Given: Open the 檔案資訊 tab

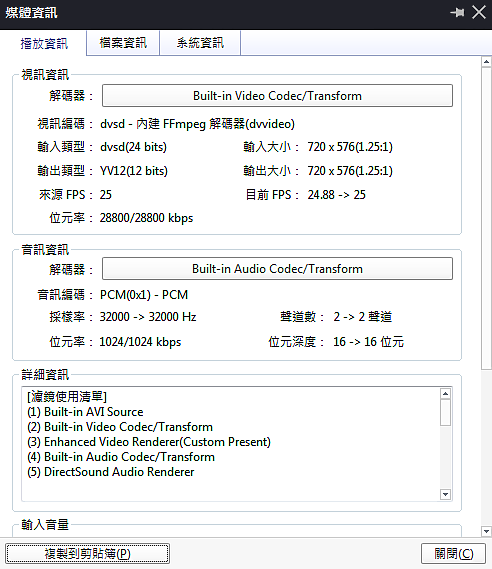Looking at the screenshot, I should [123, 43].
